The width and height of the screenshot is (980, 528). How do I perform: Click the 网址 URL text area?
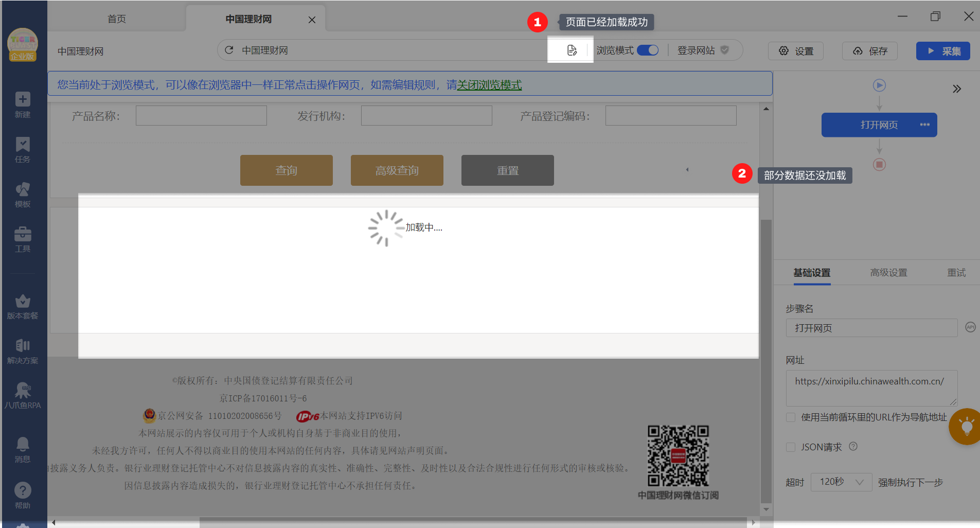(871, 388)
